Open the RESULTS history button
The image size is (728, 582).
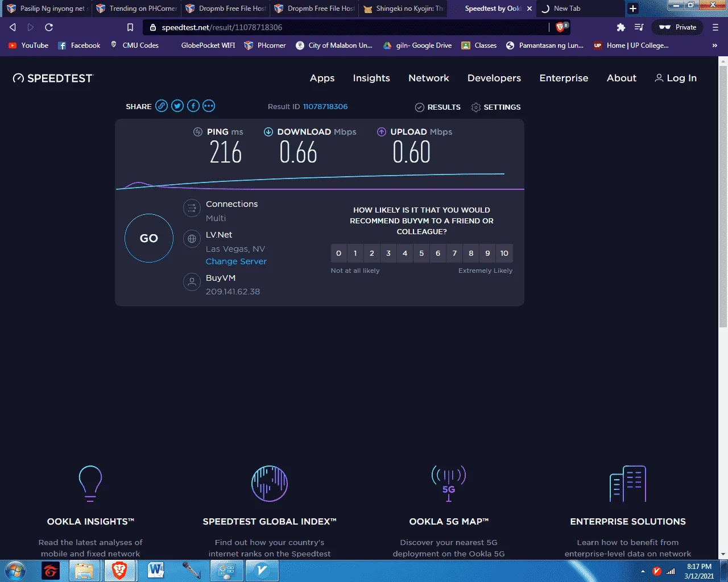(x=438, y=107)
